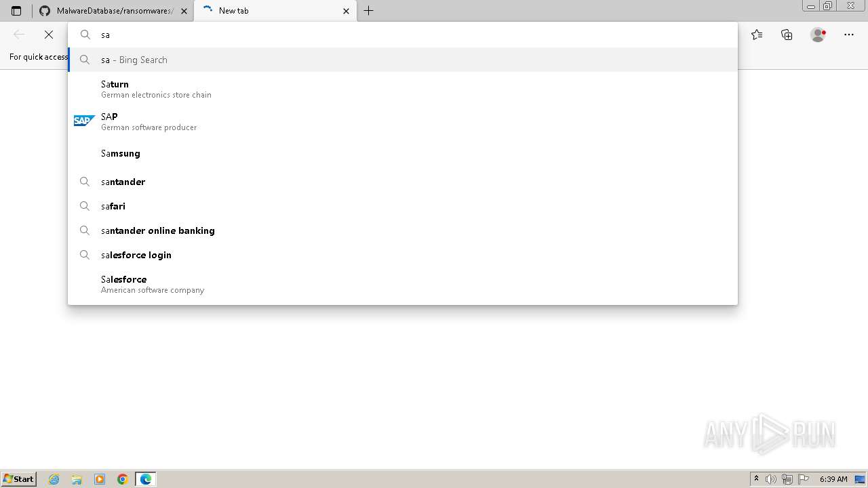
Task: Click into the address bar containing 'sa'
Action: pyautogui.click(x=403, y=35)
